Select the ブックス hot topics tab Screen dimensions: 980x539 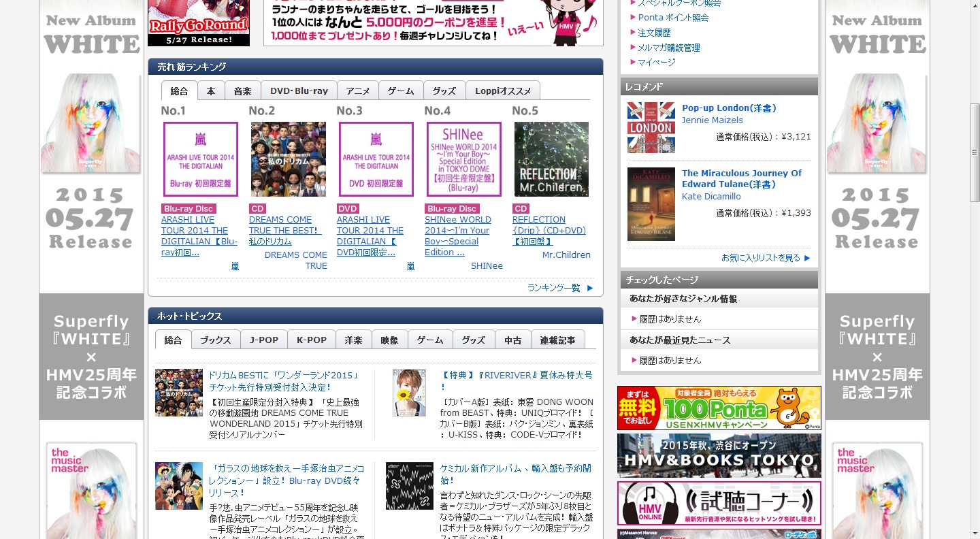[216, 340]
